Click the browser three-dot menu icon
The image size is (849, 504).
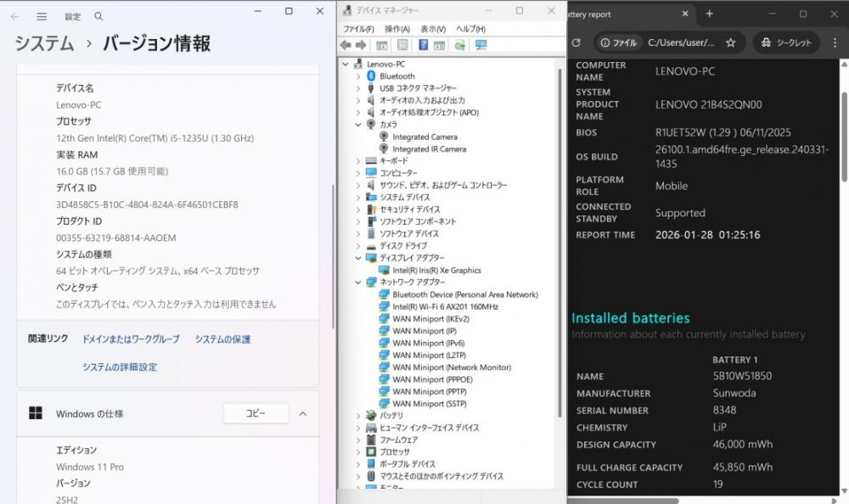click(x=835, y=42)
